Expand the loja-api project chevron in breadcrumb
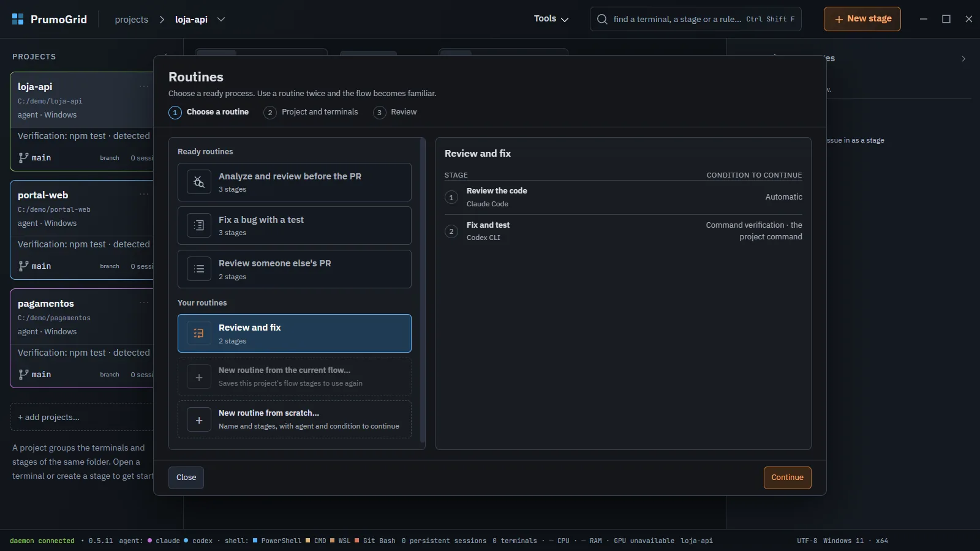The height and width of the screenshot is (551, 980). [221, 20]
